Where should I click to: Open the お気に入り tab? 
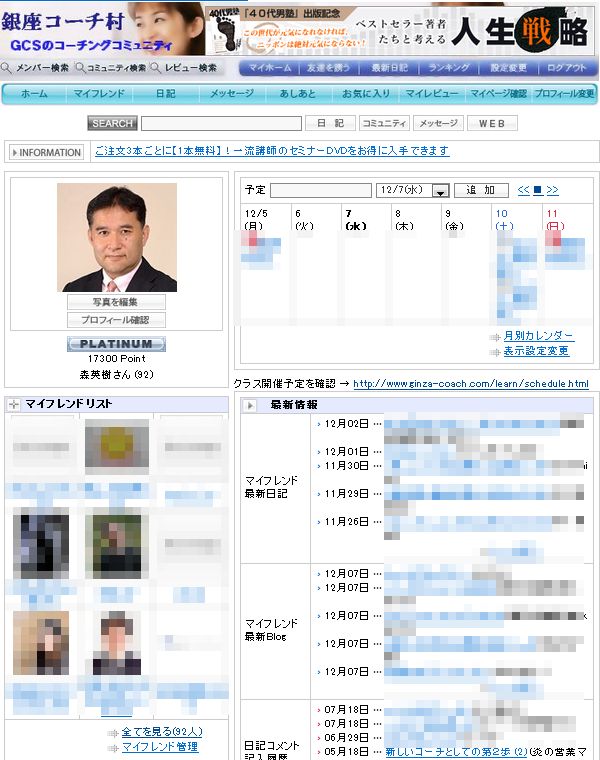click(x=366, y=94)
